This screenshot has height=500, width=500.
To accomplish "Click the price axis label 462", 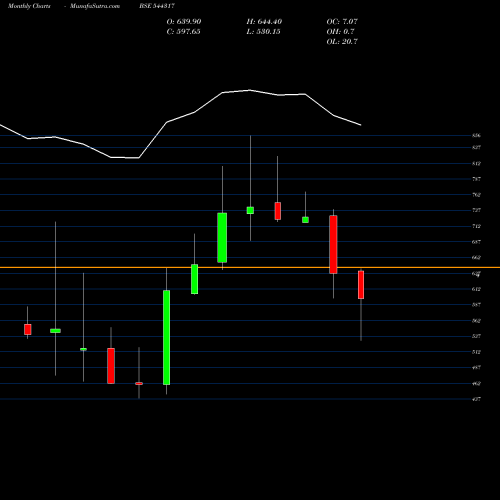I will (x=476, y=383).
